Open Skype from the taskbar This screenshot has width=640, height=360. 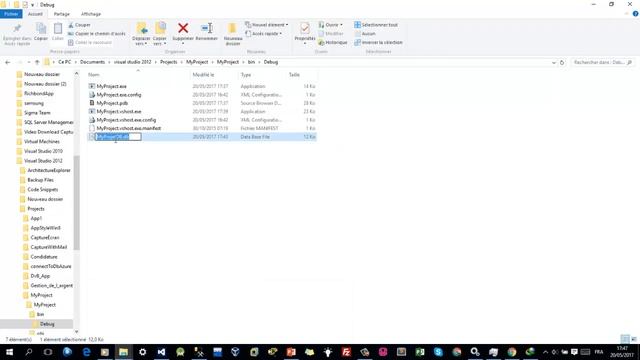pos(438,352)
